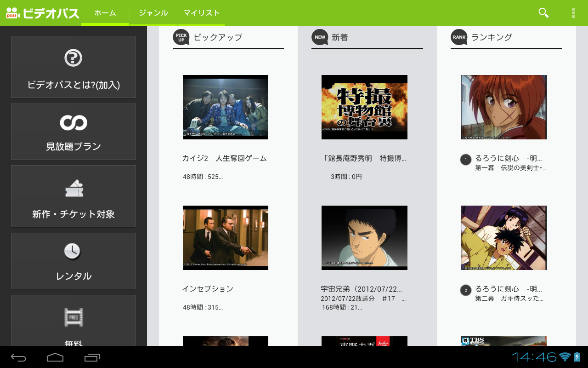Viewport: 588px width, 368px height.
Task: Click the RANK badge icon
Action: [x=459, y=37]
